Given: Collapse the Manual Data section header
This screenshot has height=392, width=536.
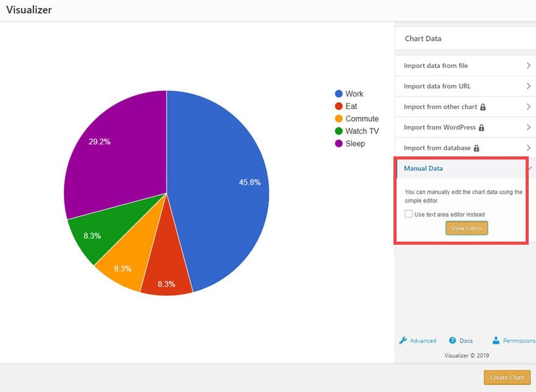Looking at the screenshot, I should click(462, 168).
